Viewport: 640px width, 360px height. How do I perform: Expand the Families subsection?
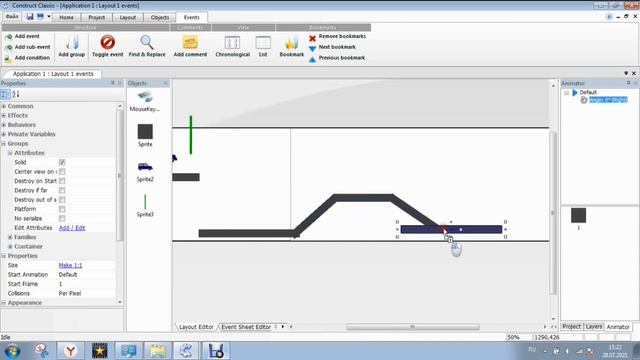click(x=10, y=237)
